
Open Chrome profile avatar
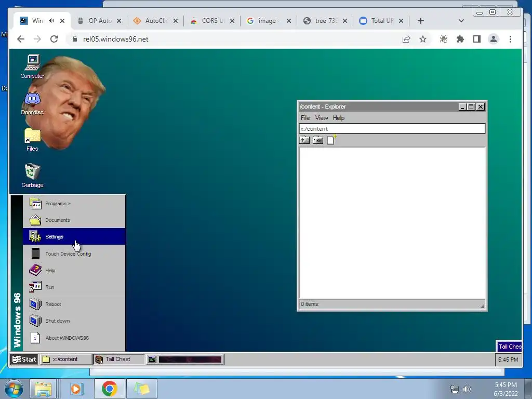point(494,39)
